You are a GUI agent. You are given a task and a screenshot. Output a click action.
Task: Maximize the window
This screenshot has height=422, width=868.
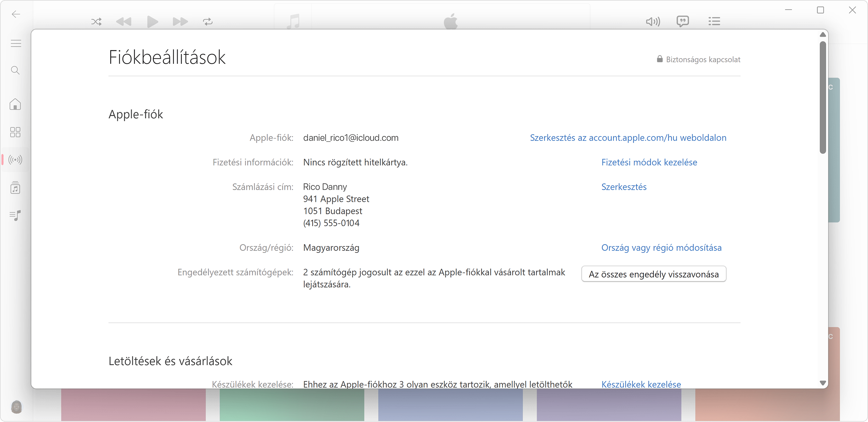coord(820,10)
